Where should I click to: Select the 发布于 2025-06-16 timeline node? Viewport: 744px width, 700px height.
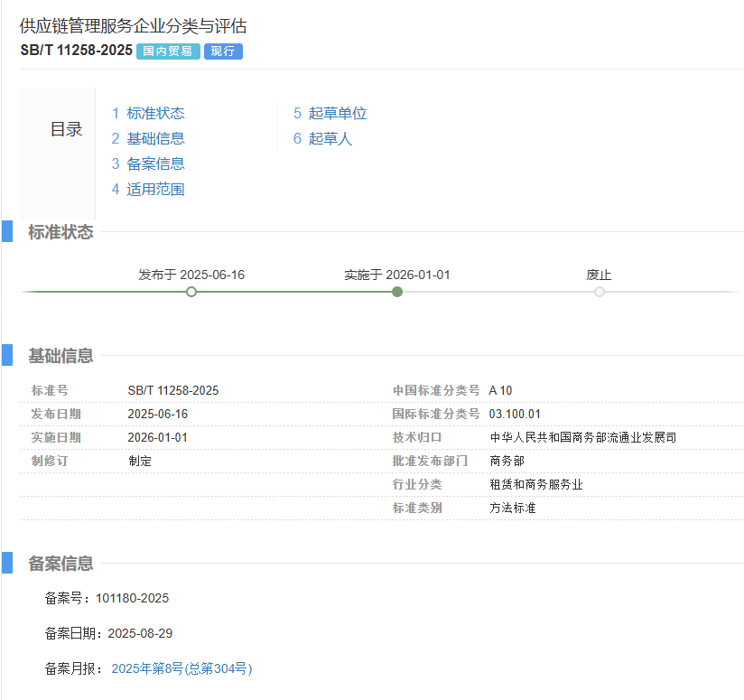(x=191, y=292)
